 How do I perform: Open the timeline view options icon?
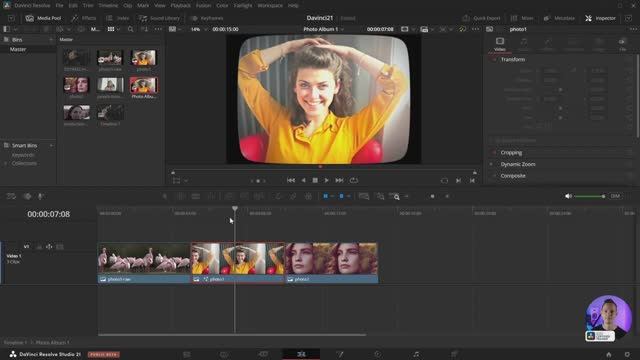[11, 196]
